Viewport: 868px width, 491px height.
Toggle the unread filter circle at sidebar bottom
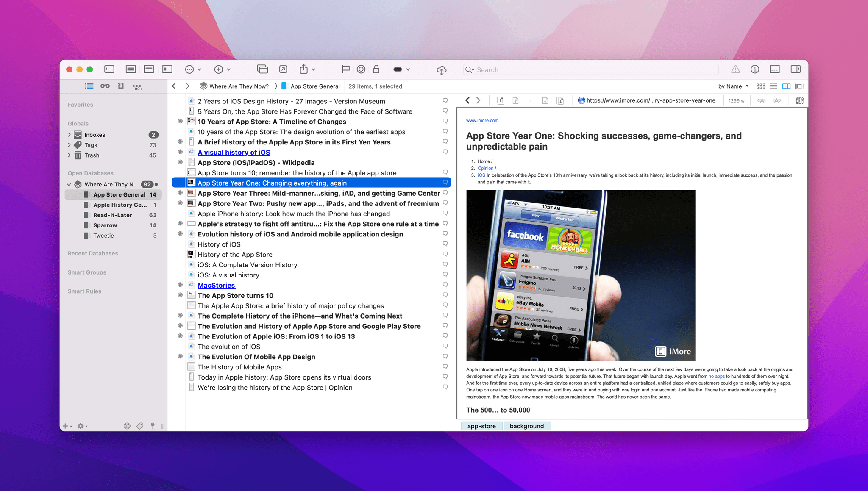point(127,426)
